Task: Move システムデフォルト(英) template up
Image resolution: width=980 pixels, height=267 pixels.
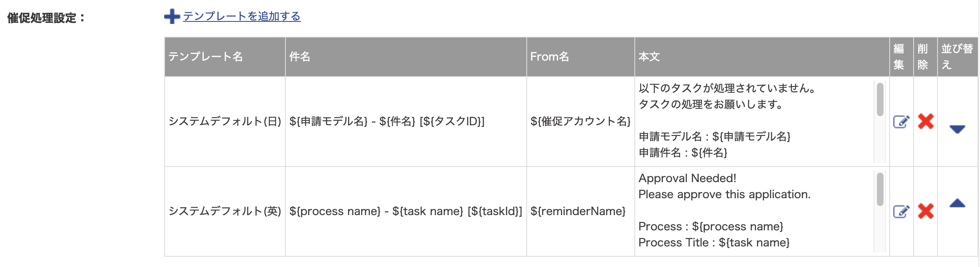Action: (x=957, y=203)
